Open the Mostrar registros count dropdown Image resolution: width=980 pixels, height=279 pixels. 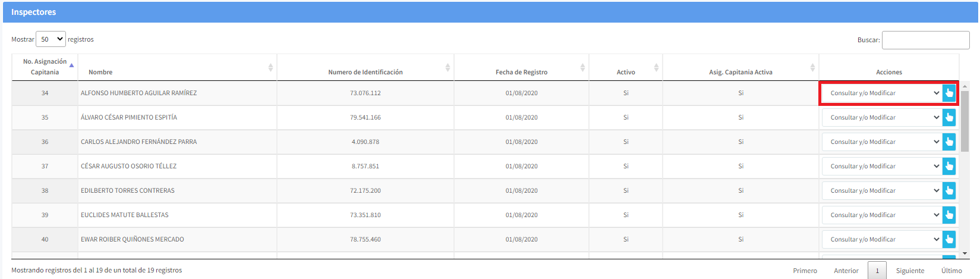coord(51,39)
